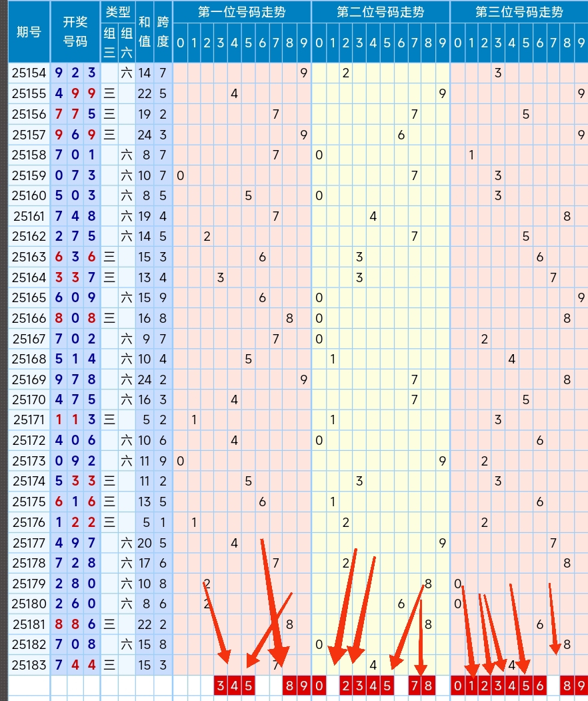Click red 7 cell under second-position trend
This screenshot has width=588, height=701.
pyautogui.click(x=414, y=686)
